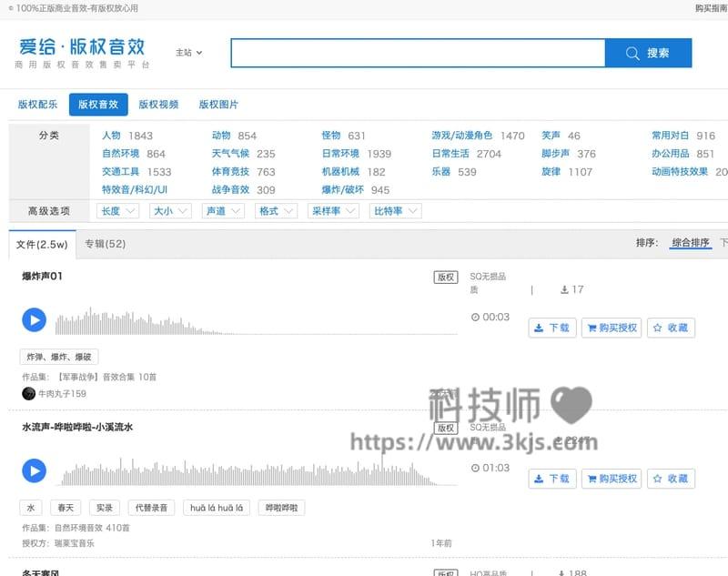Play the 水流声-哗啦哗啦-小溪流水 track
This screenshot has width=728, height=576.
pos(35,471)
